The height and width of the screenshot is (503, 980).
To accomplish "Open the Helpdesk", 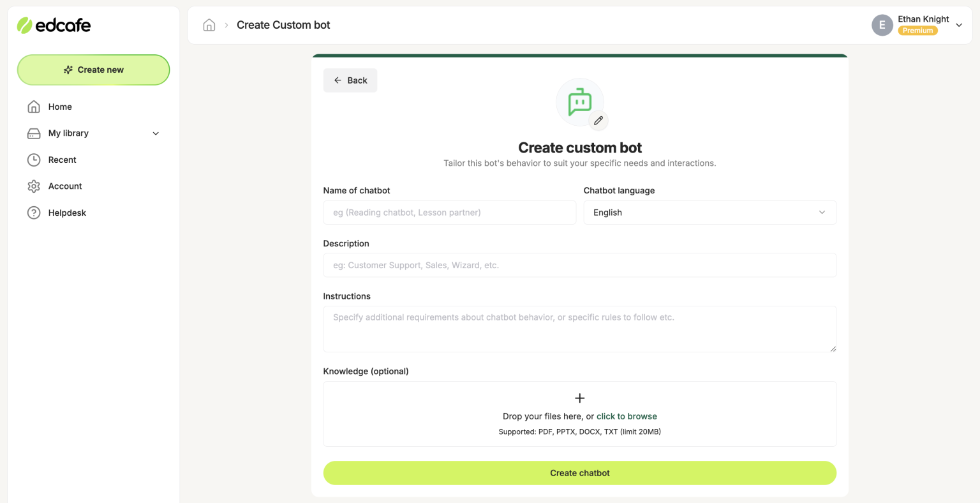I will coord(66,213).
